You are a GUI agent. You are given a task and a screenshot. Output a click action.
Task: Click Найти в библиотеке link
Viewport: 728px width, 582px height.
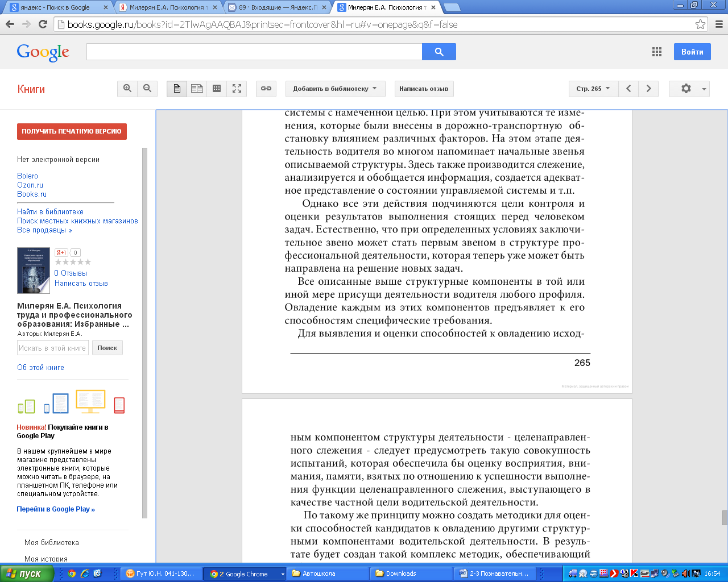click(x=50, y=212)
